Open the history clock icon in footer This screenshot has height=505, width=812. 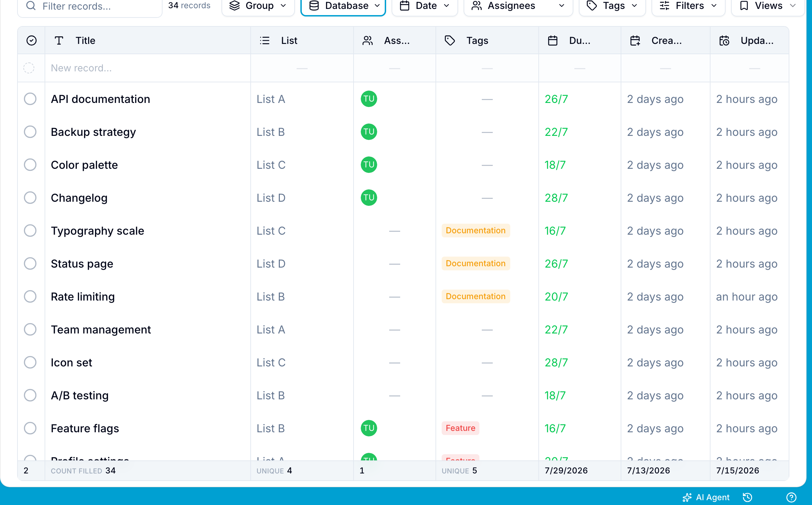coord(747,497)
